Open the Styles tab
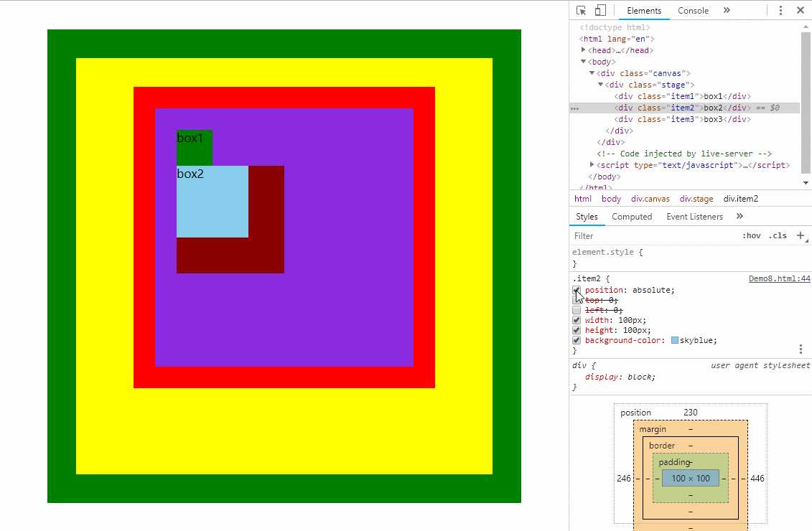The width and height of the screenshot is (812, 531). pos(587,216)
